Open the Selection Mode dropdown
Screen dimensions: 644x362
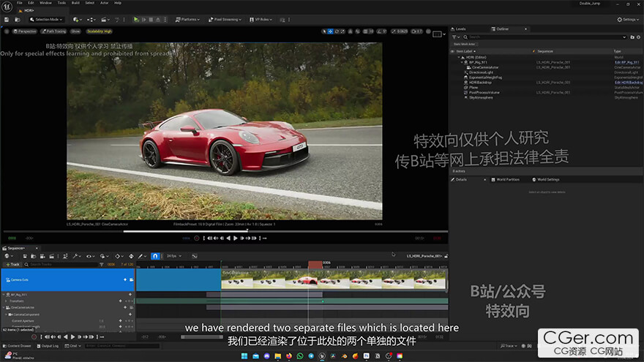(46, 19)
